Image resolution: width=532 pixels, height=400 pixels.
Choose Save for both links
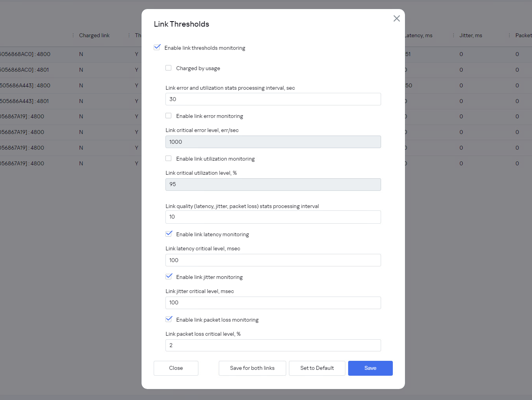(x=252, y=368)
